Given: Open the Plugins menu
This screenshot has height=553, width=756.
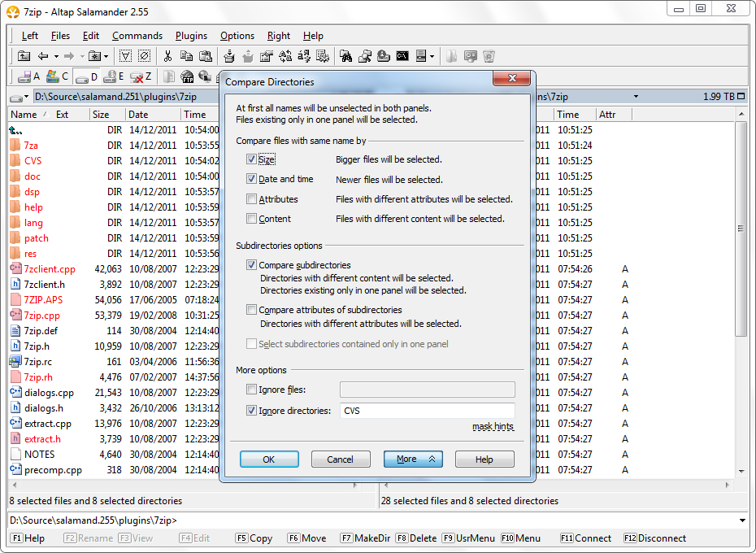Looking at the screenshot, I should (191, 36).
